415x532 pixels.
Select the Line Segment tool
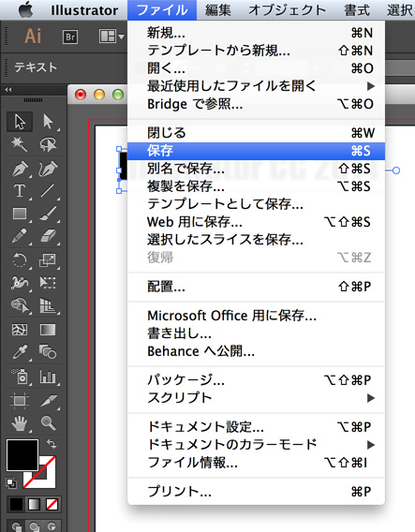[x=48, y=191]
